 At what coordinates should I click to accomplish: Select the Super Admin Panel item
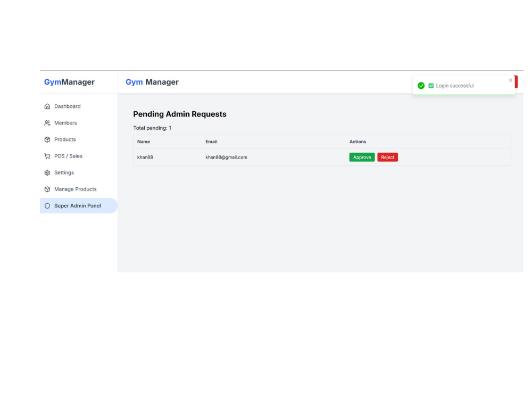[x=79, y=205]
